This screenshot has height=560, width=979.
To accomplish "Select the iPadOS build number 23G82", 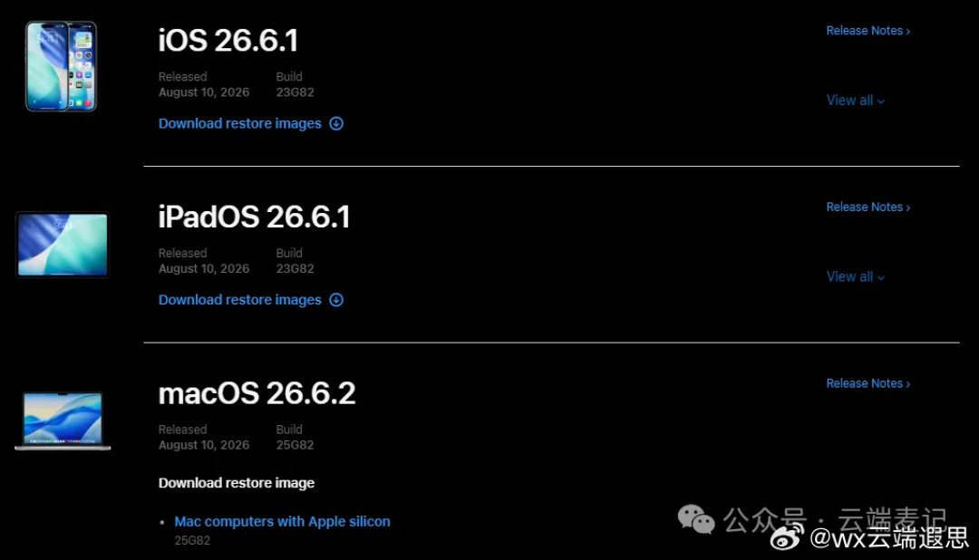I will (295, 268).
